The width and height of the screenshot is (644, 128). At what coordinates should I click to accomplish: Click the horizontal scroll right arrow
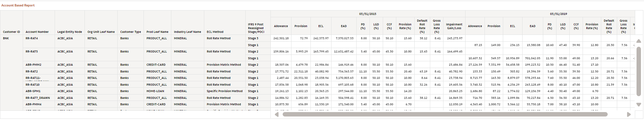point(629,114)
